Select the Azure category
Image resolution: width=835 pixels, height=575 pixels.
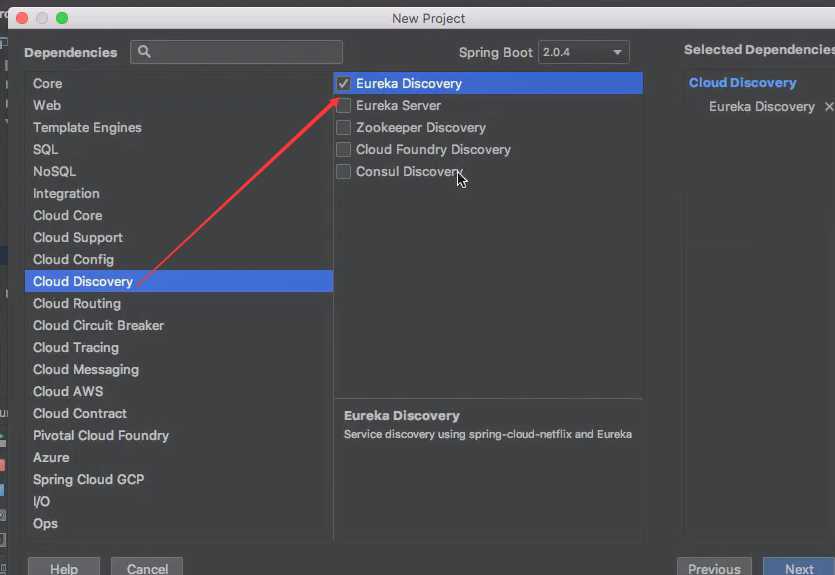(x=178, y=457)
